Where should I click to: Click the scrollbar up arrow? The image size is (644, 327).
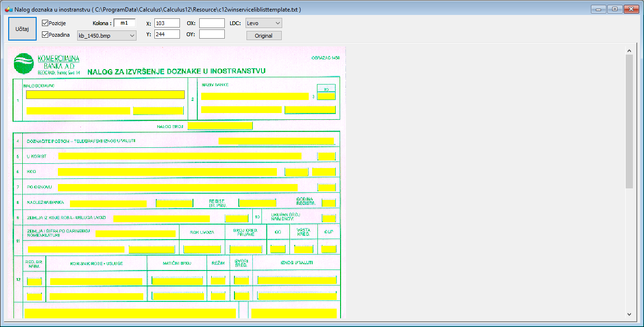629,50
